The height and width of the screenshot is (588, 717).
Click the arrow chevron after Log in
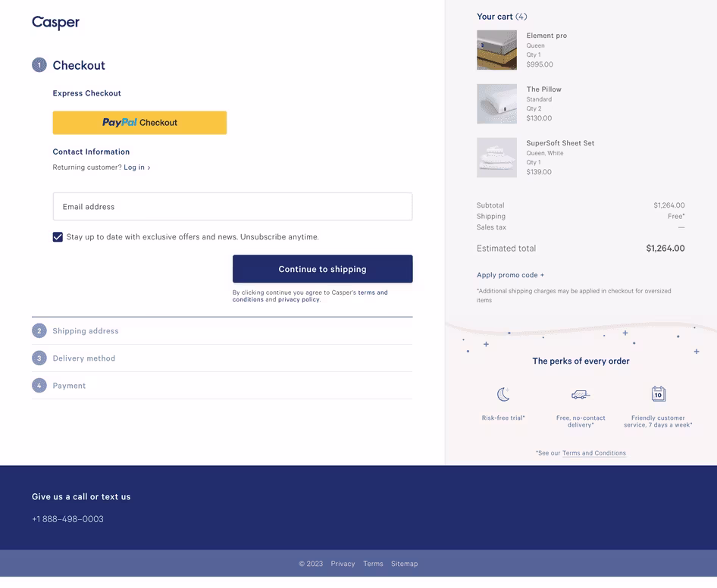tap(149, 167)
